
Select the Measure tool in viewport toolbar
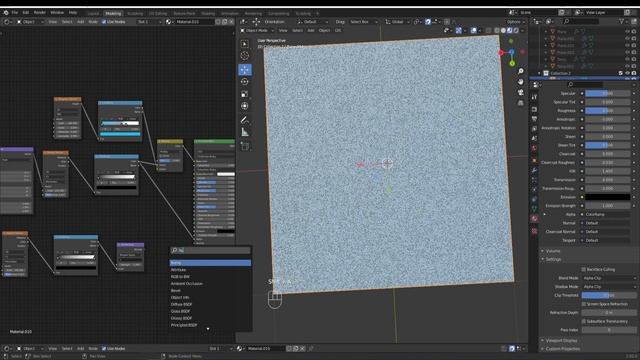click(244, 132)
